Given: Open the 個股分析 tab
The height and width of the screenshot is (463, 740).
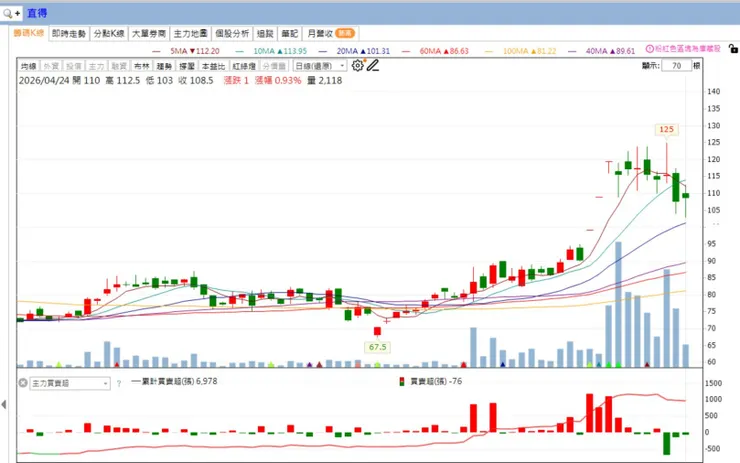Looking at the screenshot, I should click(232, 34).
